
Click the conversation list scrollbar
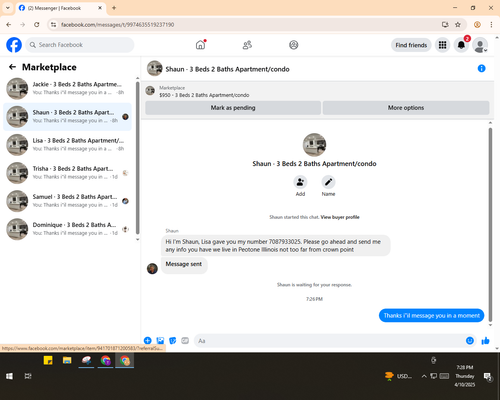tap(137, 157)
